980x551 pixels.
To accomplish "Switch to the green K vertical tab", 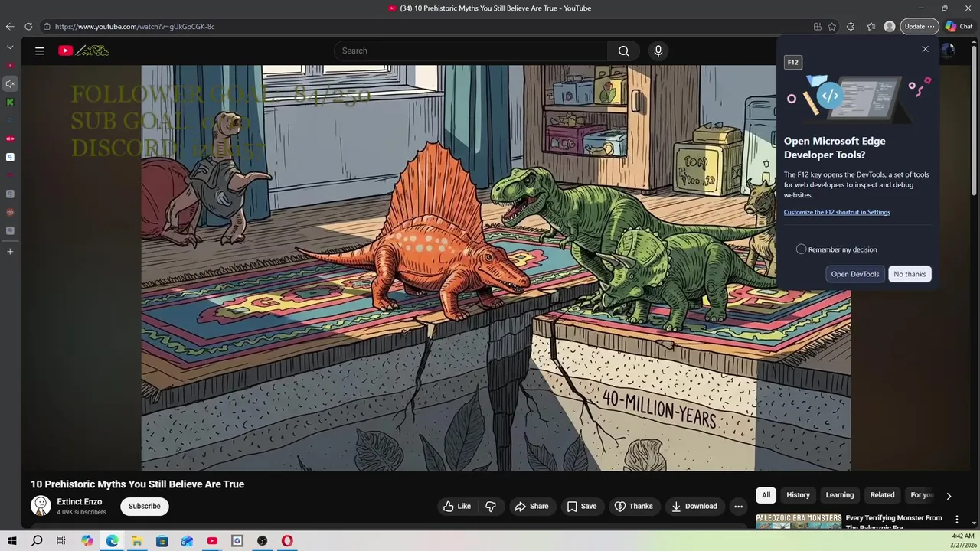I will coord(10,102).
